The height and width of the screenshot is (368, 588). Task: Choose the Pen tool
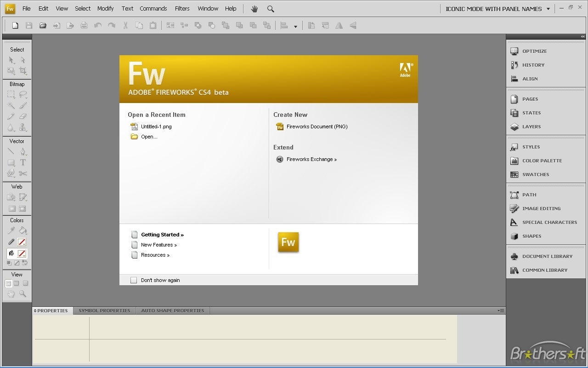point(23,152)
